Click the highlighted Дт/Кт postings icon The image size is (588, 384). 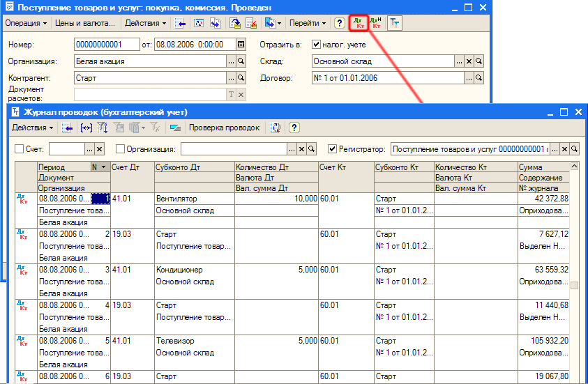click(x=359, y=23)
